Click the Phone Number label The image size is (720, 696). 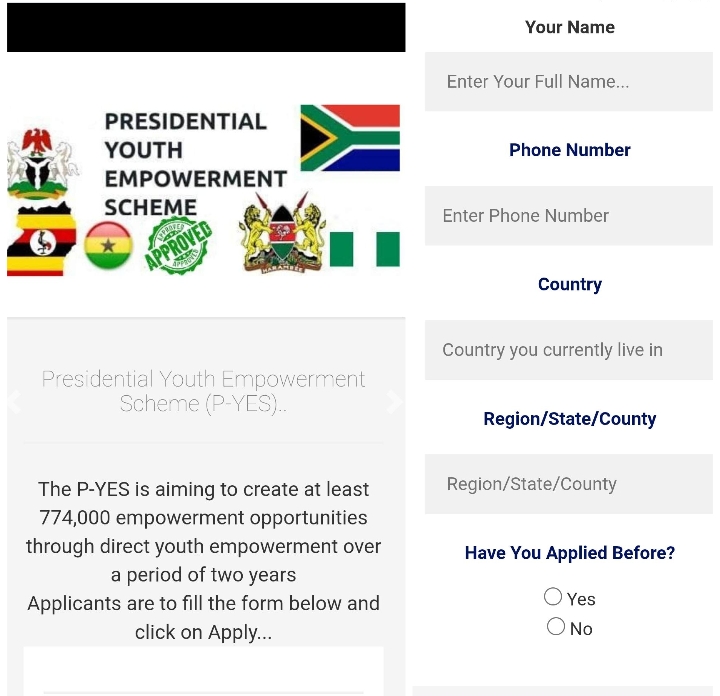tap(570, 150)
